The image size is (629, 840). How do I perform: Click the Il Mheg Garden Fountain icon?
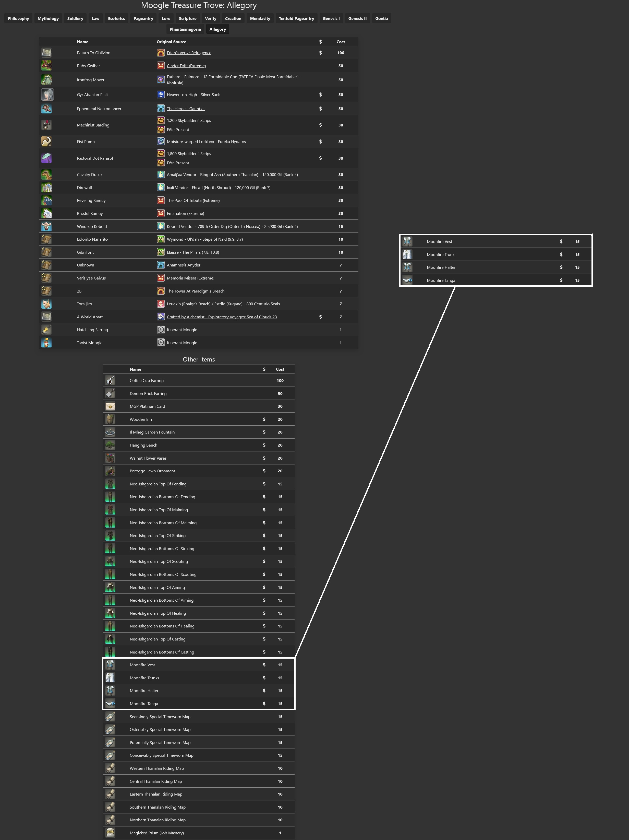110,432
